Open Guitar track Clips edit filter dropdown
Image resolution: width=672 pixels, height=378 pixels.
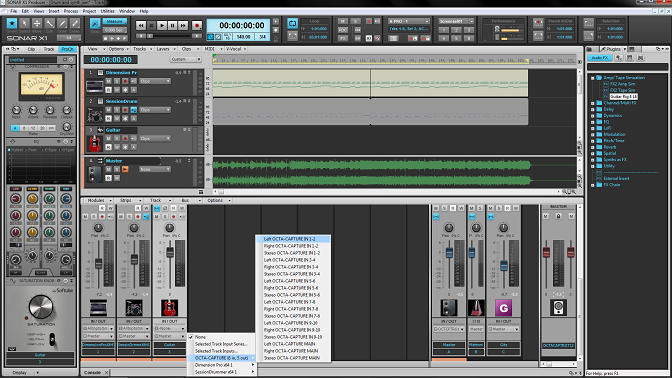(x=155, y=138)
